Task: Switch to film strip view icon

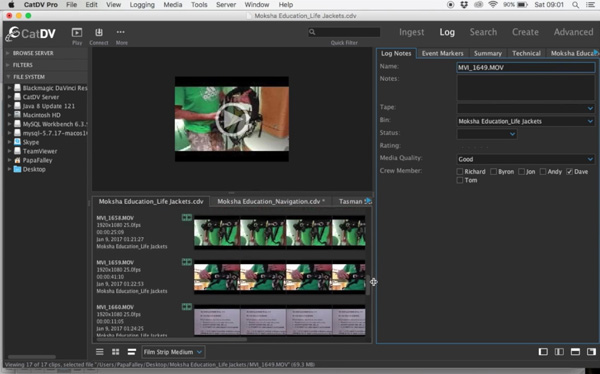Action: coord(132,352)
